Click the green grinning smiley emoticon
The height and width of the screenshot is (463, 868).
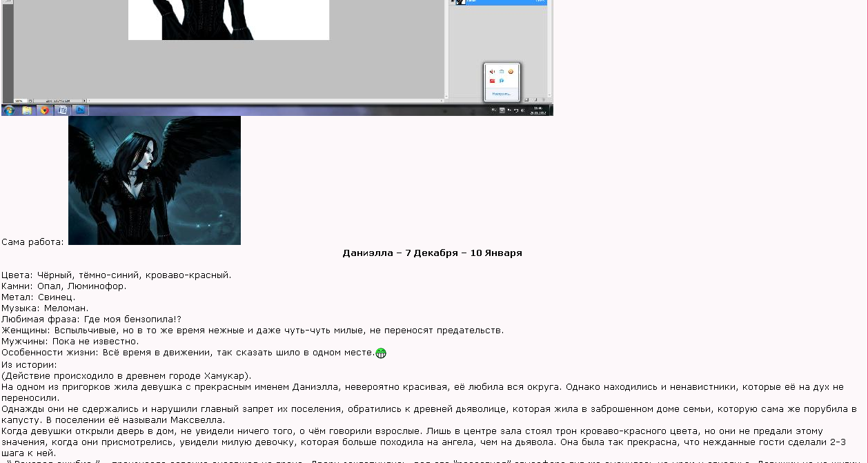[x=381, y=353]
